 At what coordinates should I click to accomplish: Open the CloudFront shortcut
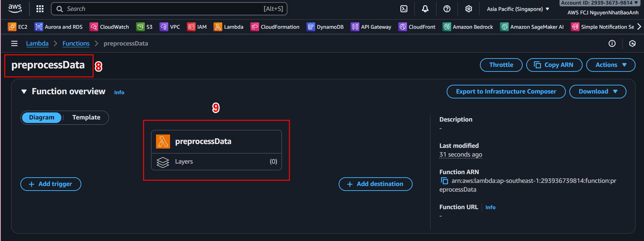pos(417,27)
